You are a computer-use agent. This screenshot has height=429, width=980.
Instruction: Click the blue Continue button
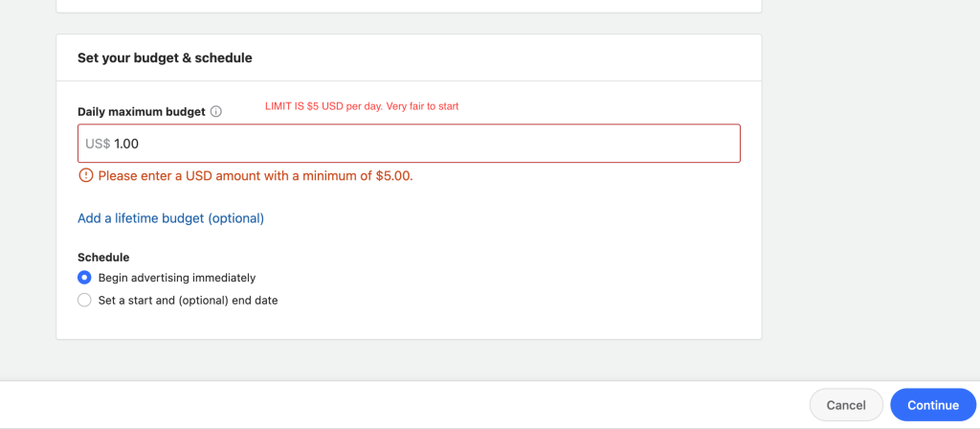pos(933,405)
